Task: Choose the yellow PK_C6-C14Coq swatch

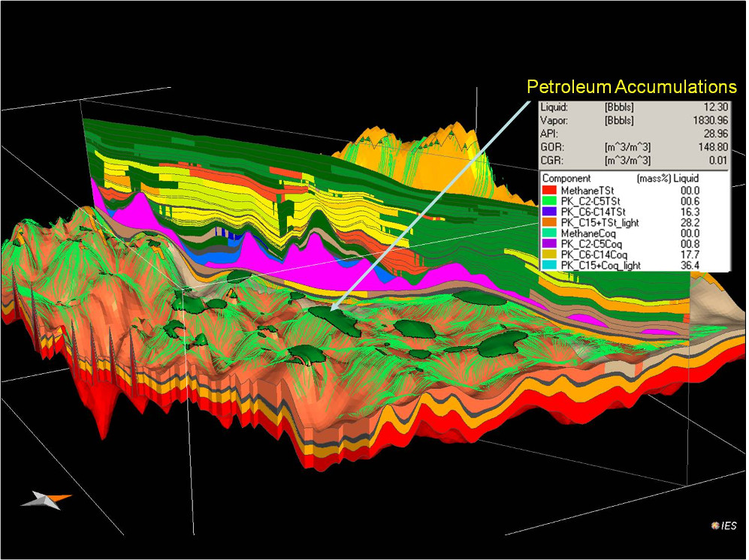Action: 549,254
